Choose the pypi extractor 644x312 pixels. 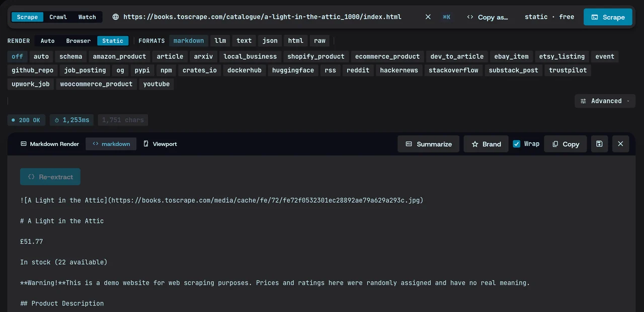tap(142, 70)
